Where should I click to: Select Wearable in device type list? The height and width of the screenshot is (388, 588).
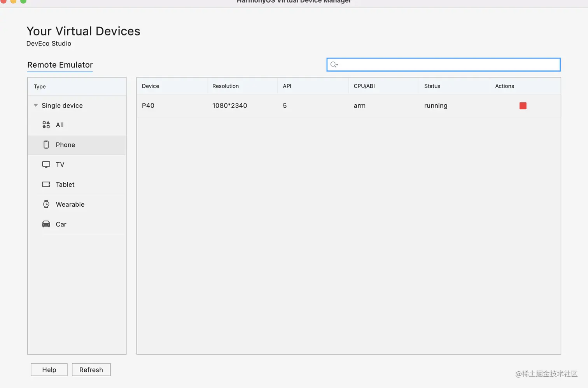(x=70, y=204)
